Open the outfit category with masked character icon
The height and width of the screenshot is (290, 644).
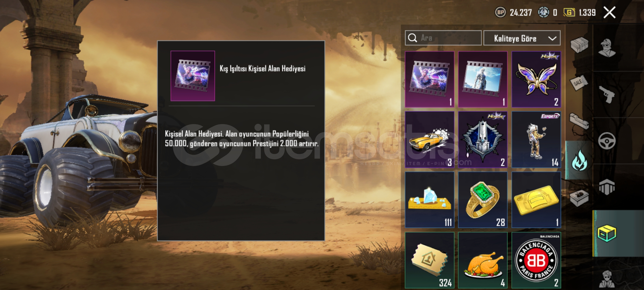click(x=607, y=48)
